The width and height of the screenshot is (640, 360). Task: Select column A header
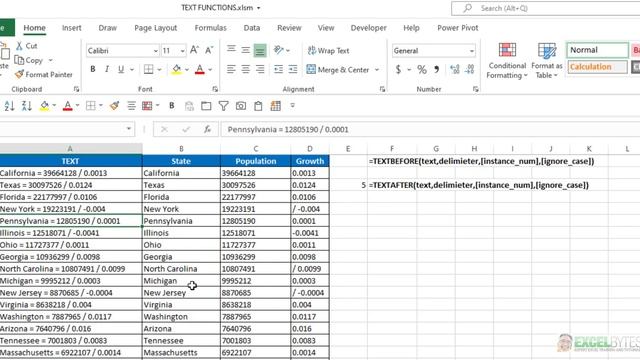point(70,149)
